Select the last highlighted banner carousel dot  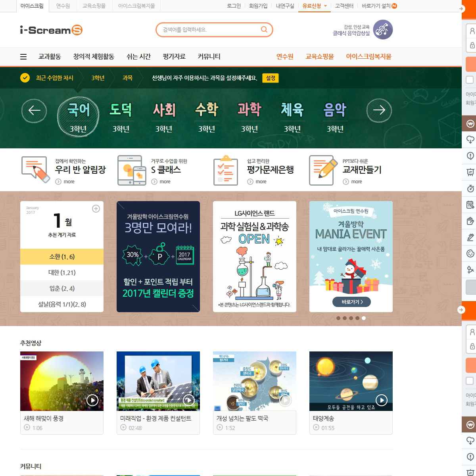pyautogui.click(x=364, y=318)
